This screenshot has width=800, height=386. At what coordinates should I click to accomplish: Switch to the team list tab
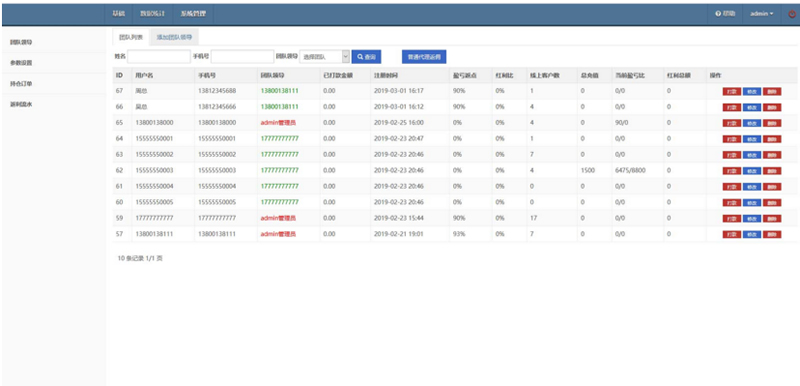(131, 37)
